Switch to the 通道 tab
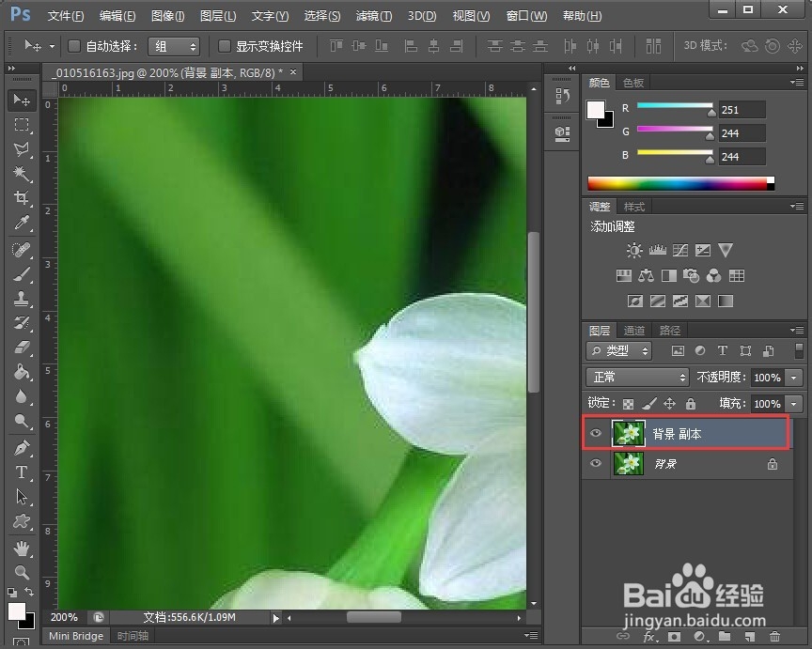Screen dimensions: 812x649 (x=633, y=331)
